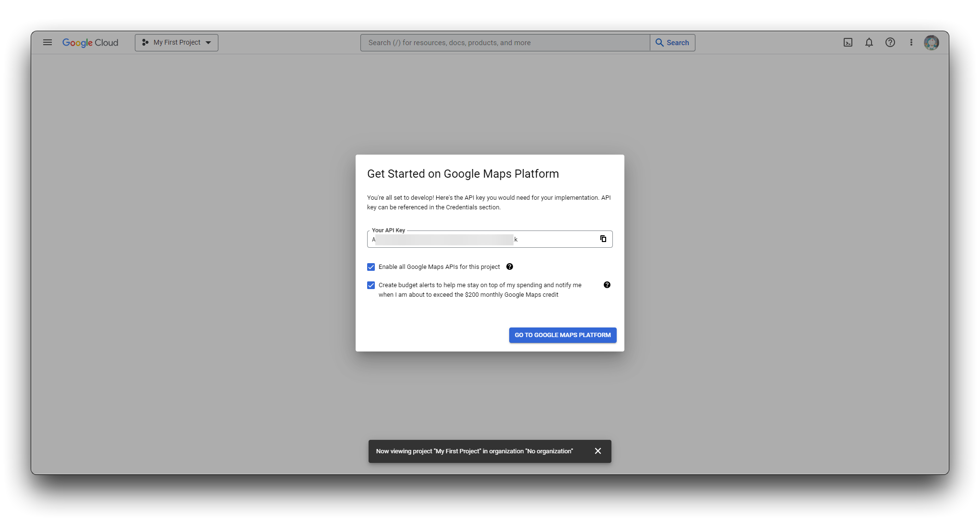Open the My First Project selector dropdown
This screenshot has height=521, width=980.
tap(177, 43)
